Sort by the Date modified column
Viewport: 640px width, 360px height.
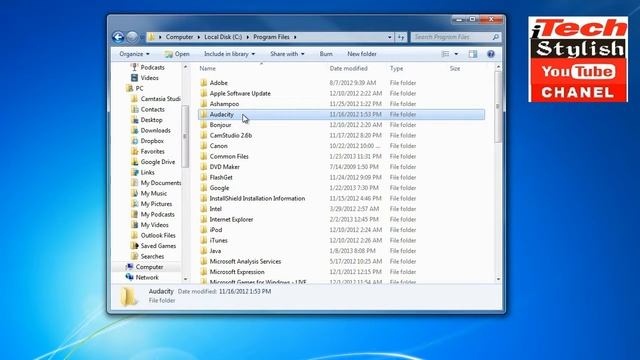pyautogui.click(x=349, y=69)
